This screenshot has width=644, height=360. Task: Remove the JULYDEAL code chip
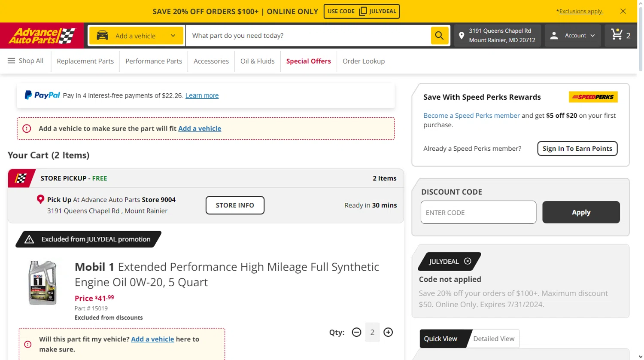468,261
